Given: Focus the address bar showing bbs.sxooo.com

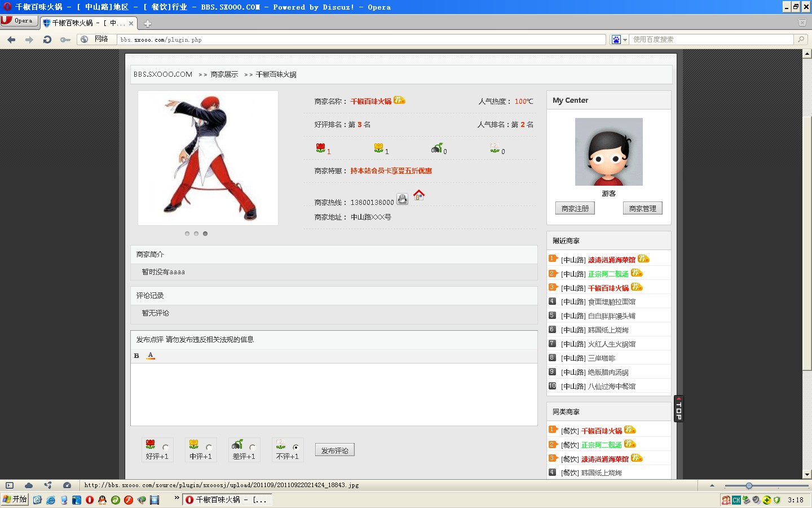Looking at the screenshot, I should [x=361, y=40].
